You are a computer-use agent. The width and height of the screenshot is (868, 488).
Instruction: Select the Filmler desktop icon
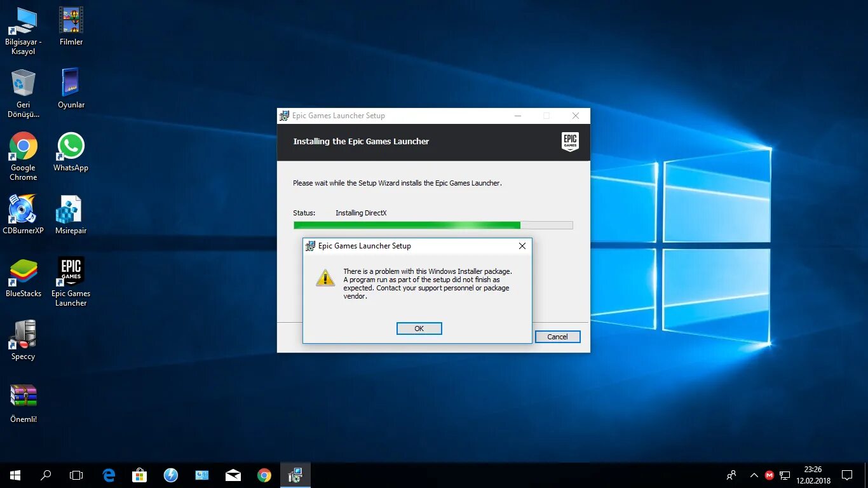point(71,27)
